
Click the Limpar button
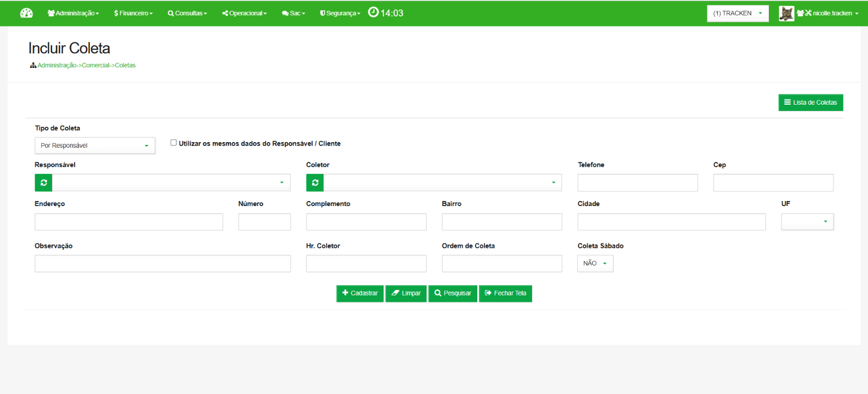(x=406, y=293)
